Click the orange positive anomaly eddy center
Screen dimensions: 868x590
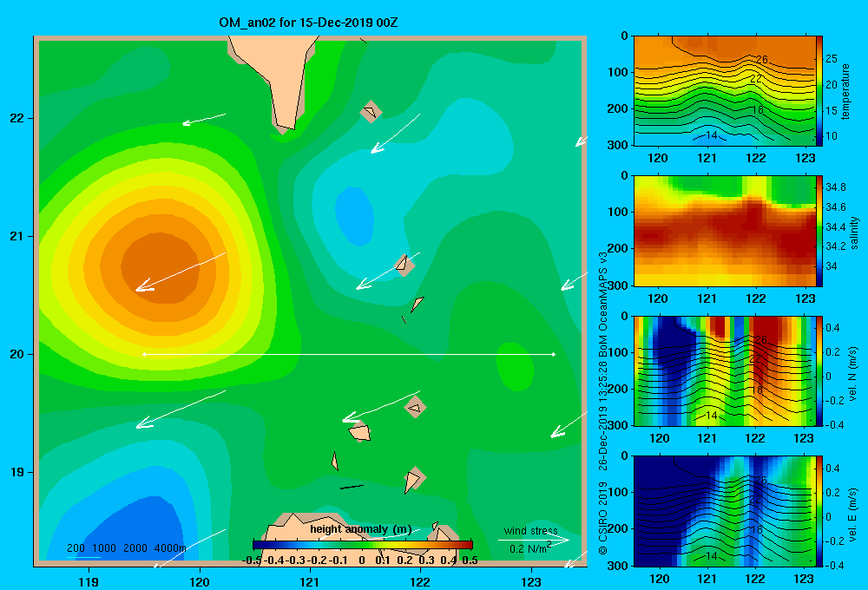(x=161, y=267)
